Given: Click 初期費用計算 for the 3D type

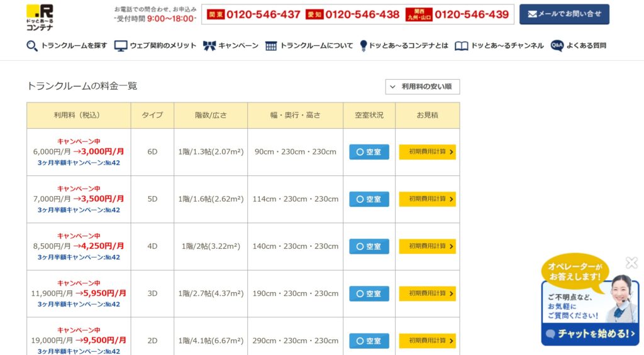Looking at the screenshot, I should click(427, 293).
